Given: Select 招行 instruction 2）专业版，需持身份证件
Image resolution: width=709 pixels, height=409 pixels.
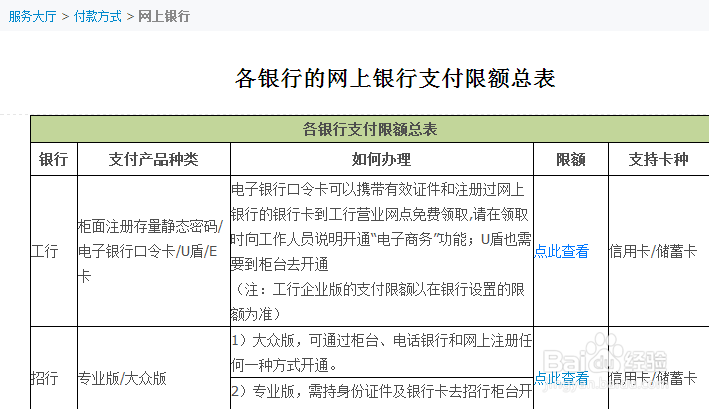Looking at the screenshot, I should (381, 391).
